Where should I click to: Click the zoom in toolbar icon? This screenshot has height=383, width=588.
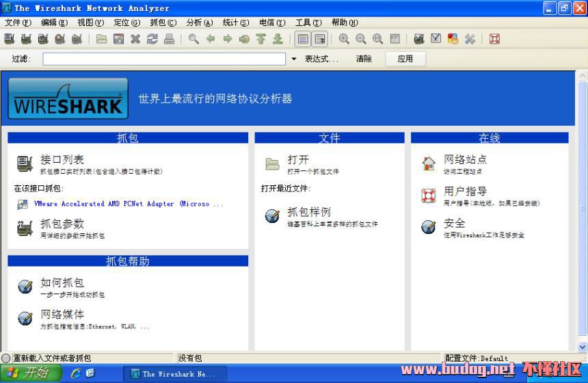(344, 39)
